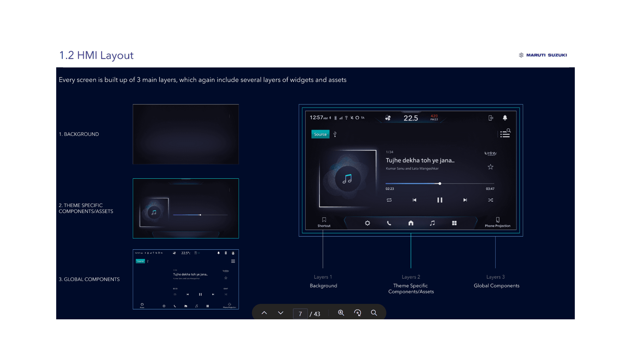Toggle shuffle playback
Image resolution: width=631 pixels, height=364 pixels.
[x=490, y=200]
